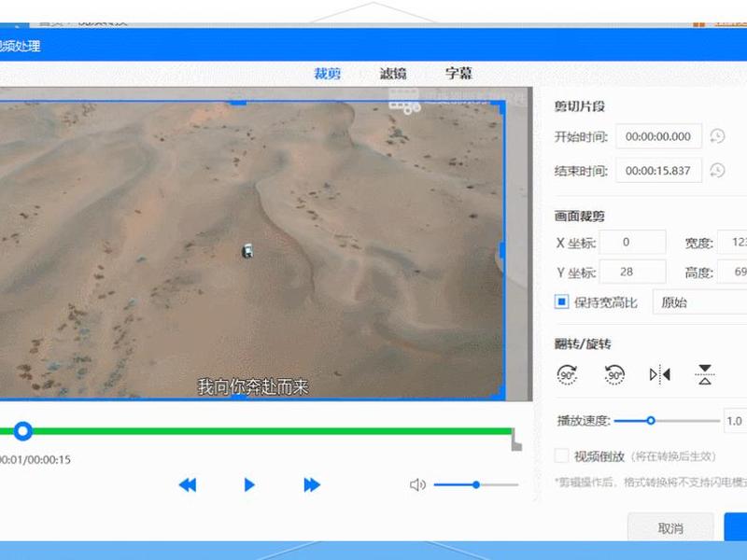Open the 原始 aspect ratio dropdown
Viewport: 747px width, 560px height.
(x=699, y=301)
